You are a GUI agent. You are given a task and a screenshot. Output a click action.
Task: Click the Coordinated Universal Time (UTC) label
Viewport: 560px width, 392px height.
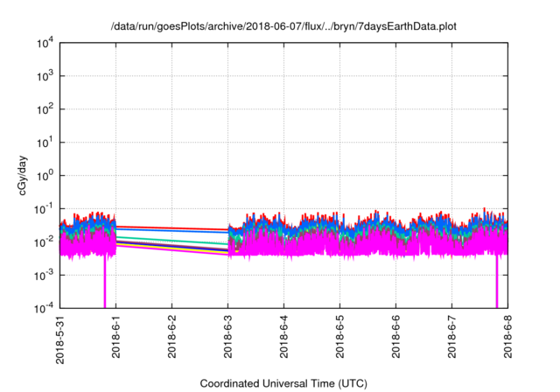283,384
